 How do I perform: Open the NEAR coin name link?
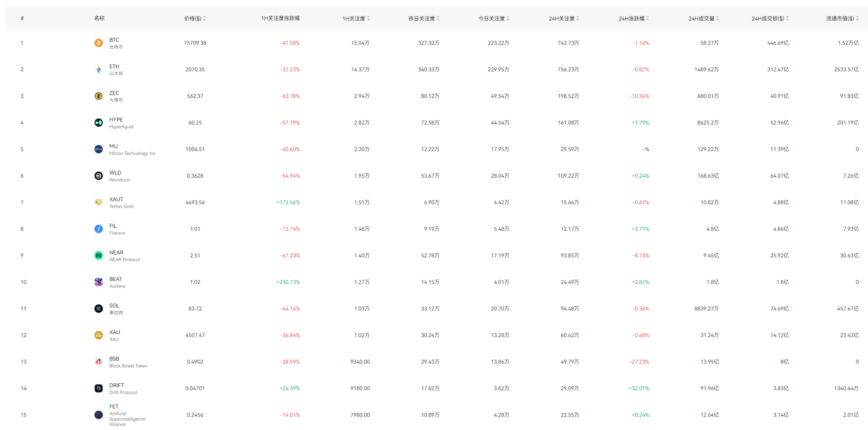117,252
